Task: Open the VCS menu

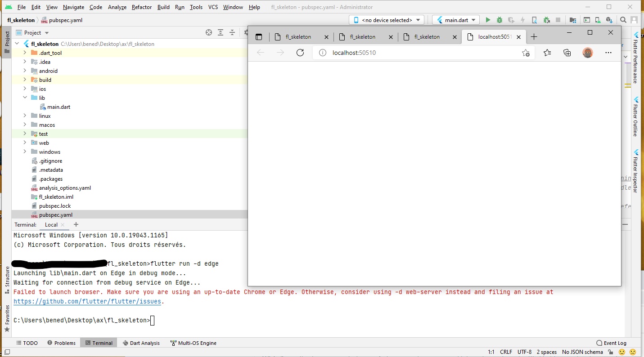Action: (212, 7)
